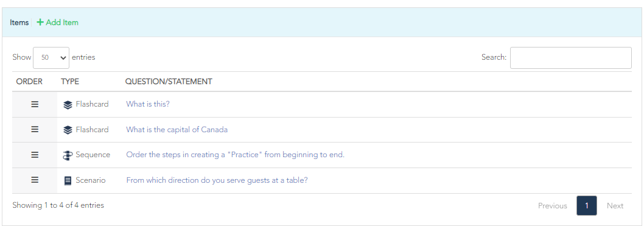Click the Scenario book icon
This screenshot has width=644, height=226.
[68, 181]
